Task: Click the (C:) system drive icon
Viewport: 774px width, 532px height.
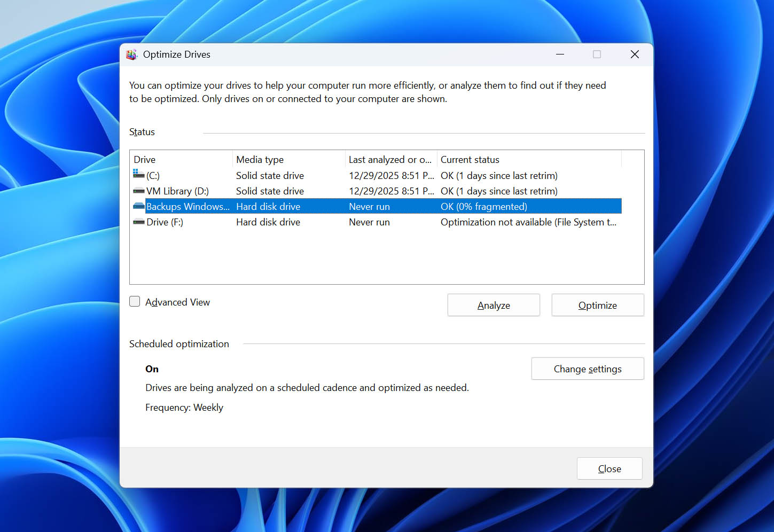Action: click(138, 175)
